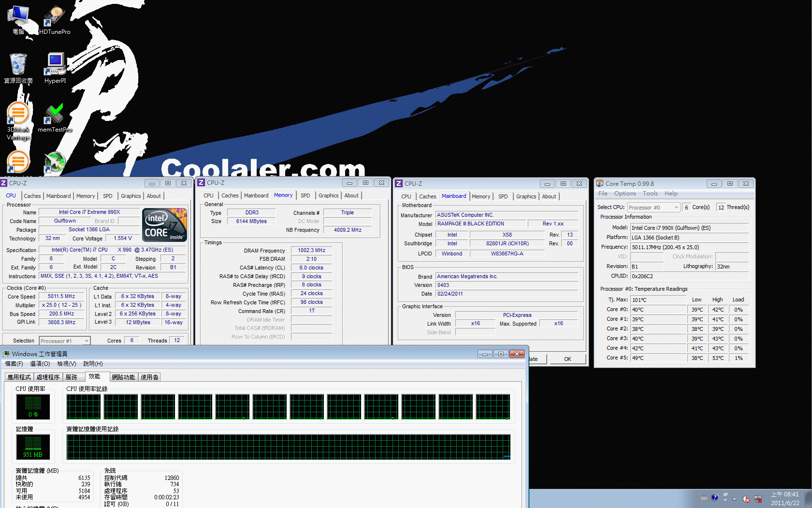Click the Z icon of the Mainboard CPU-Z window
812x508 pixels.
click(x=399, y=183)
